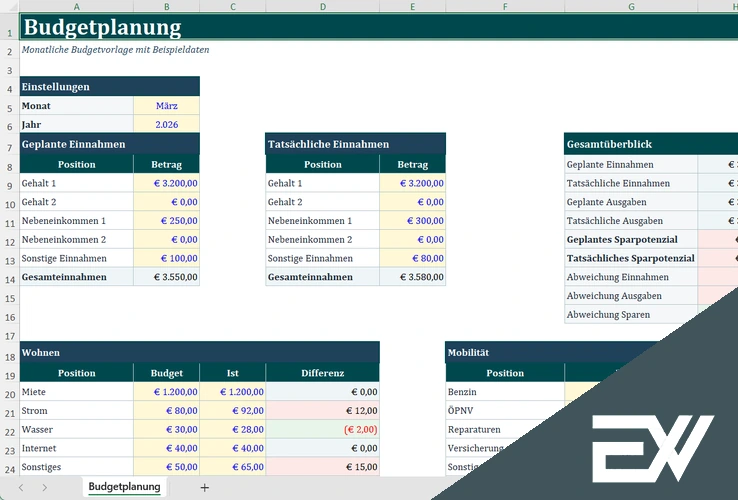Go to the next sheet with the right arrow
738x500 pixels.
[44, 488]
